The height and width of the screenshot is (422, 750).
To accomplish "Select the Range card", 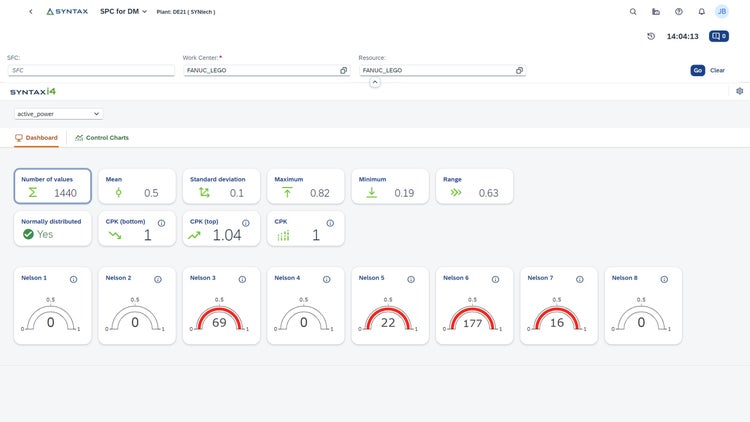I will click(474, 186).
